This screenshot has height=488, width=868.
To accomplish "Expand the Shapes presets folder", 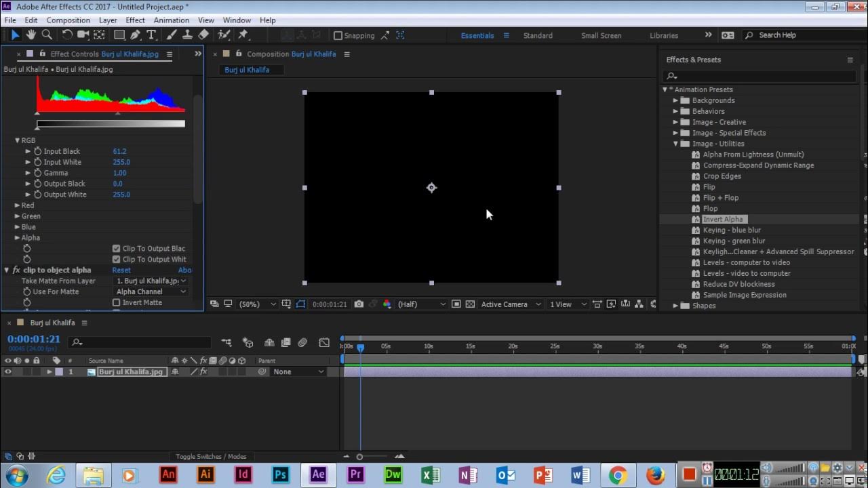I will (675, 306).
